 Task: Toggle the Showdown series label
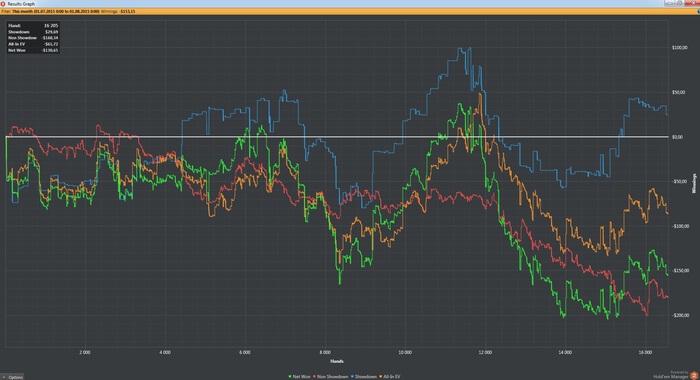pyautogui.click(x=366, y=377)
